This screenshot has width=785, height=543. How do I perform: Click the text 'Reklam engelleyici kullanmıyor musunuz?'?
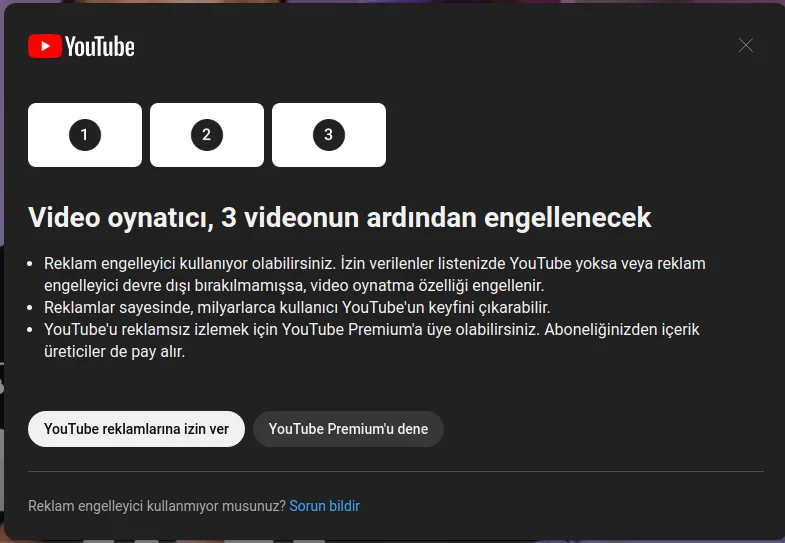click(157, 506)
